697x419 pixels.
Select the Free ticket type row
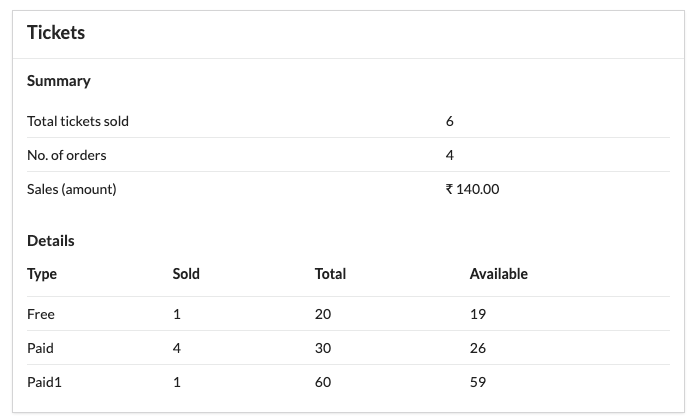tap(41, 314)
